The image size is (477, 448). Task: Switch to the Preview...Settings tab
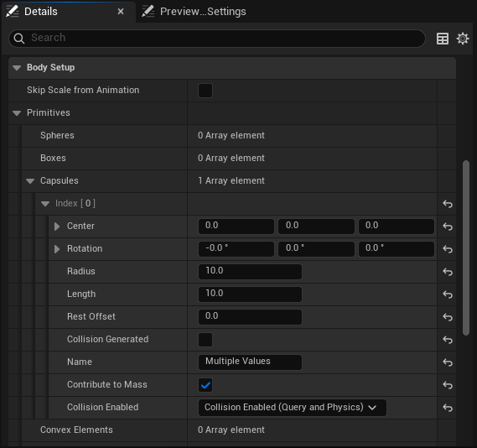(194, 12)
